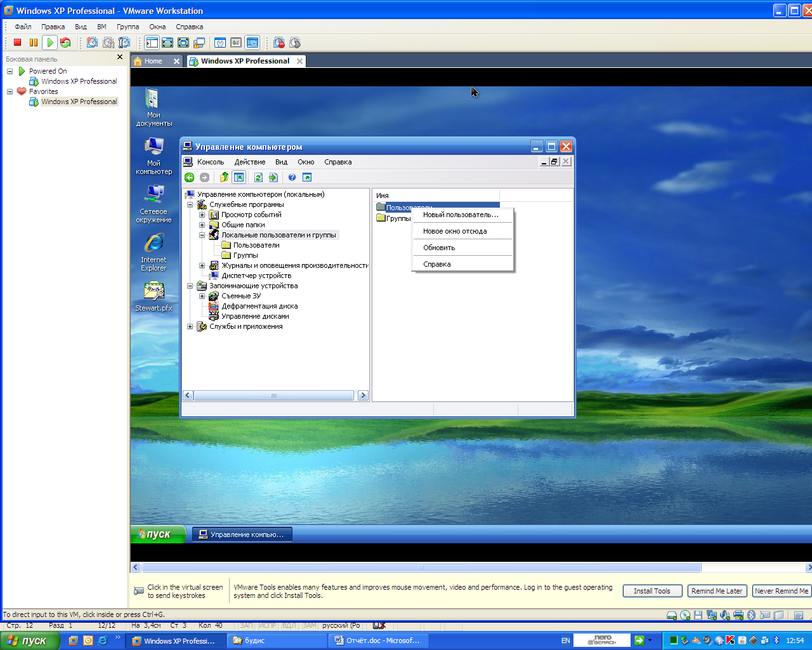Select Windows XP Professional under Favorites
Image resolution: width=812 pixels, height=650 pixels.
(x=79, y=102)
